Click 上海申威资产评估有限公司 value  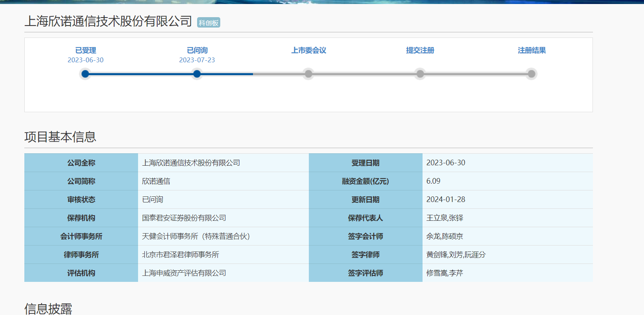(184, 273)
